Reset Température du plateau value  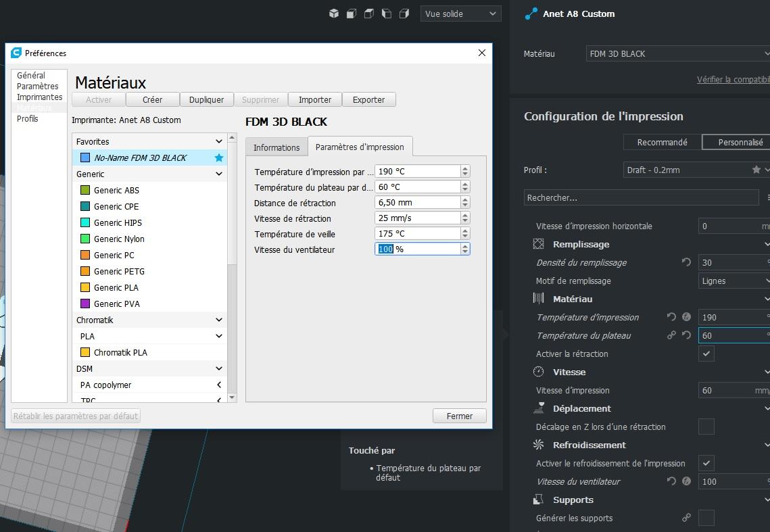[x=687, y=335]
